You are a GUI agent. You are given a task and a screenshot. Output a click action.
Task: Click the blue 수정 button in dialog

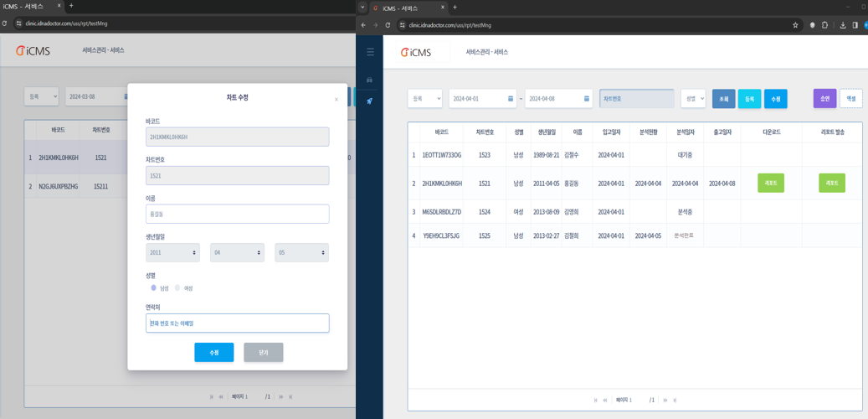tap(213, 353)
